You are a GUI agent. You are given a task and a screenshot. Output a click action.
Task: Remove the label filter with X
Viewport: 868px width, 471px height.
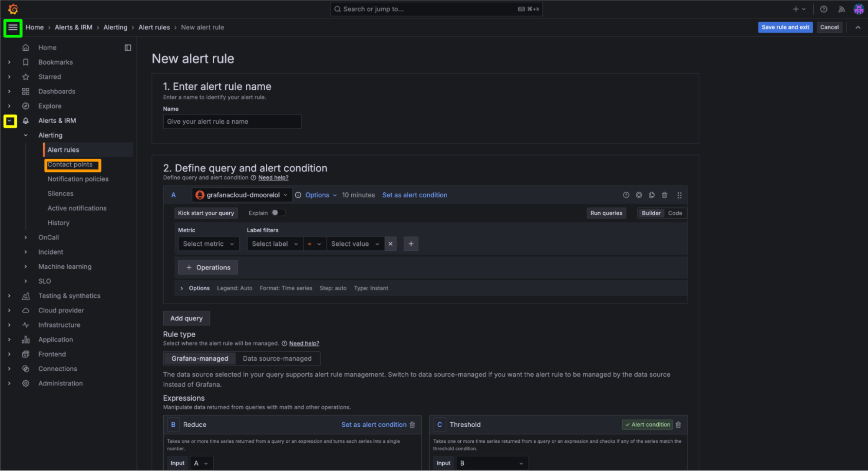click(x=390, y=244)
